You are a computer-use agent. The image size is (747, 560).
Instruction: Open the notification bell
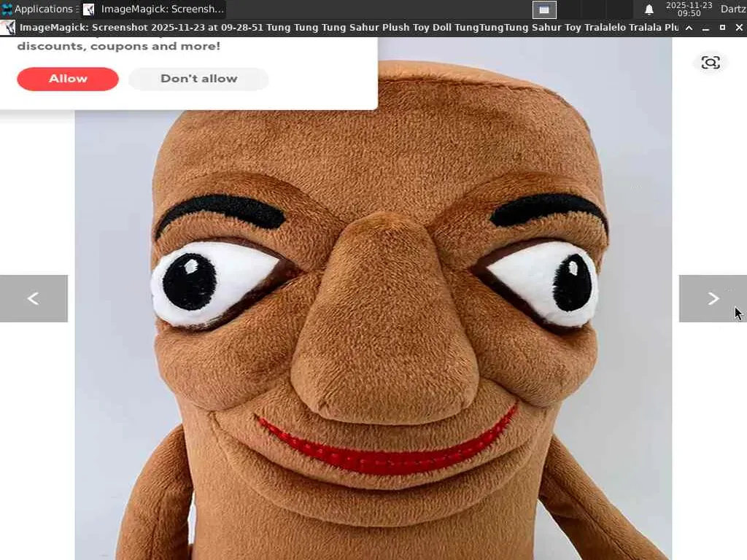point(649,9)
